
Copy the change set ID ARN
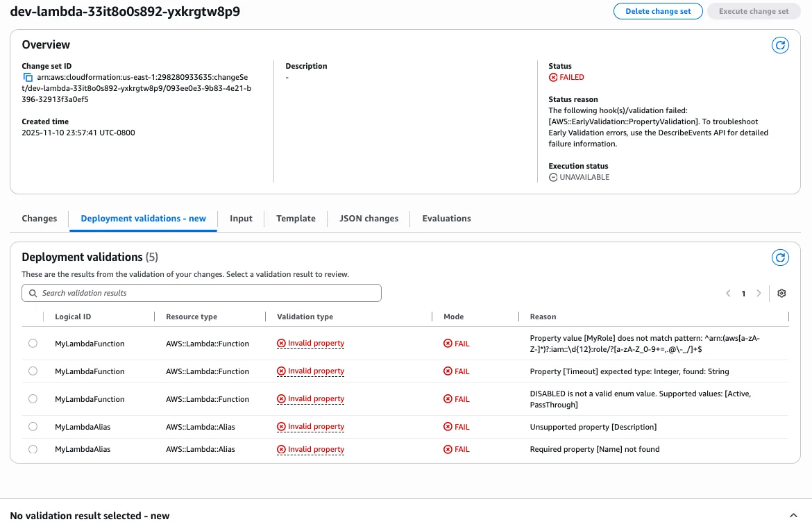pos(28,77)
